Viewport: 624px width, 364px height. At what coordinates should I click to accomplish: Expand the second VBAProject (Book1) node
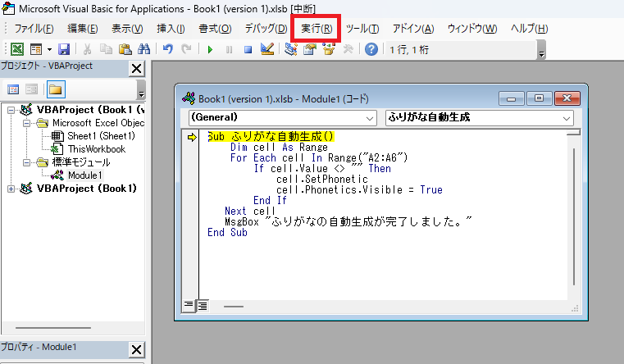tap(11, 189)
